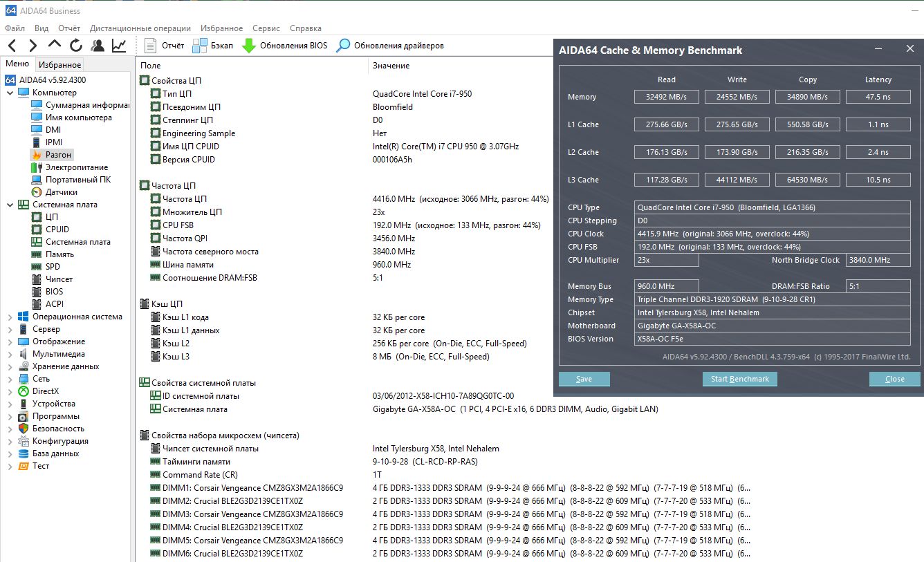This screenshot has height=562, width=924.
Task: Expand the Хранение данных node
Action: [10, 366]
